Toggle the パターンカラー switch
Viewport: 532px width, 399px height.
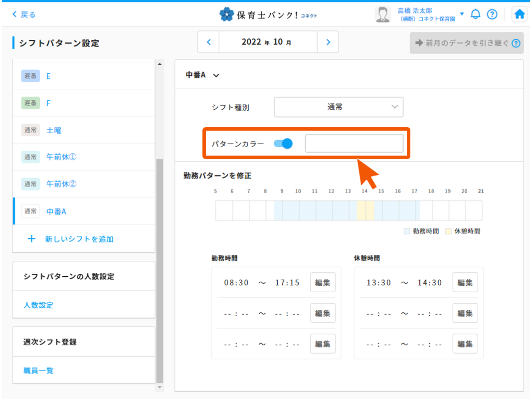283,144
